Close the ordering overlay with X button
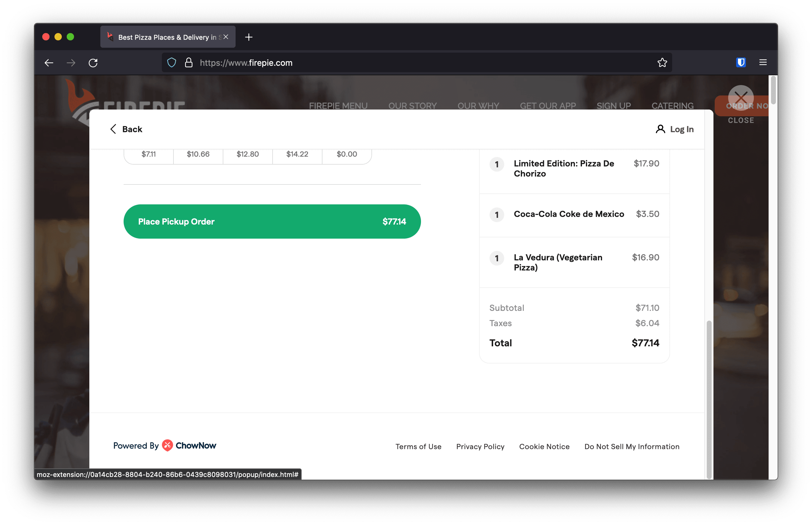This screenshot has height=525, width=812. [x=741, y=98]
